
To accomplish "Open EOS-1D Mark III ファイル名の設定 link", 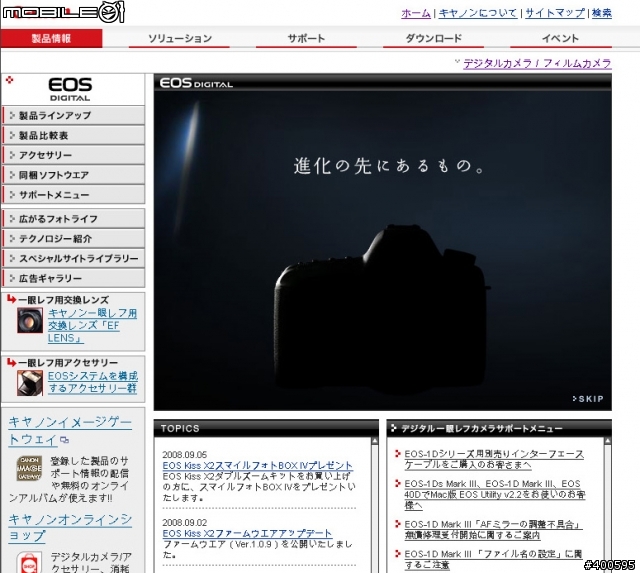I will pos(493,560).
